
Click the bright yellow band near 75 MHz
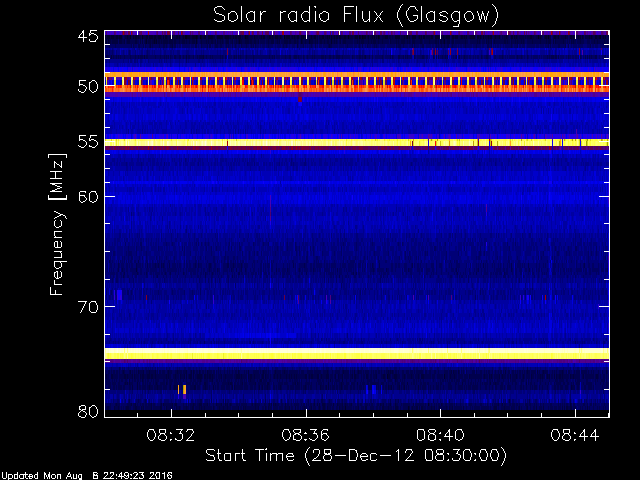tap(357, 353)
